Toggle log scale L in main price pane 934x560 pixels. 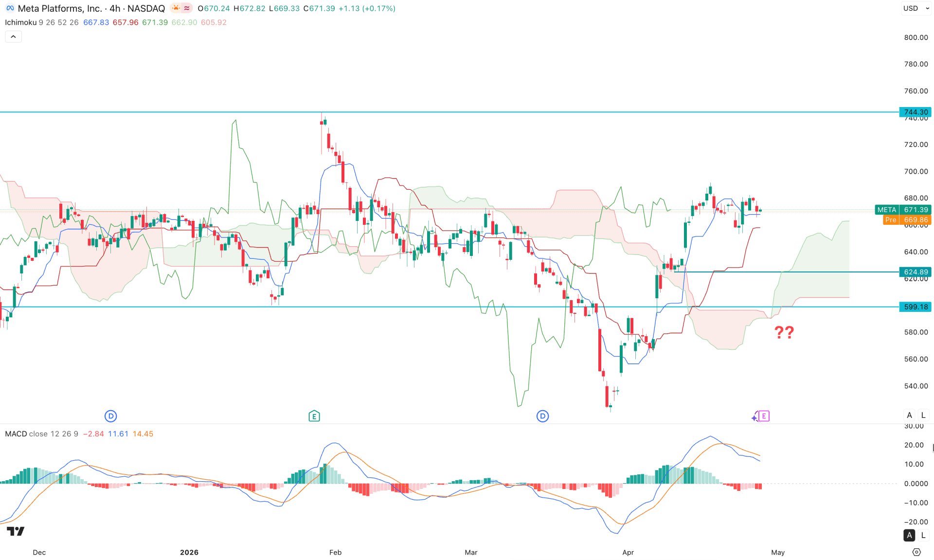click(923, 415)
